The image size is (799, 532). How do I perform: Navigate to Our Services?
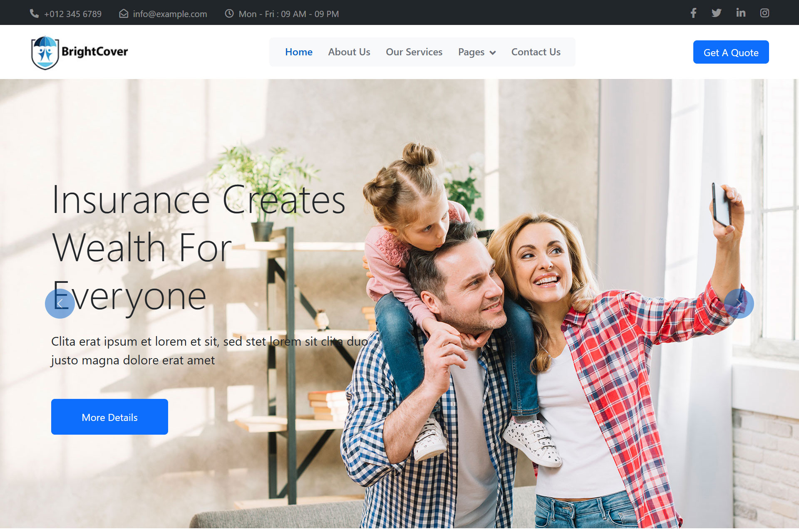point(414,52)
